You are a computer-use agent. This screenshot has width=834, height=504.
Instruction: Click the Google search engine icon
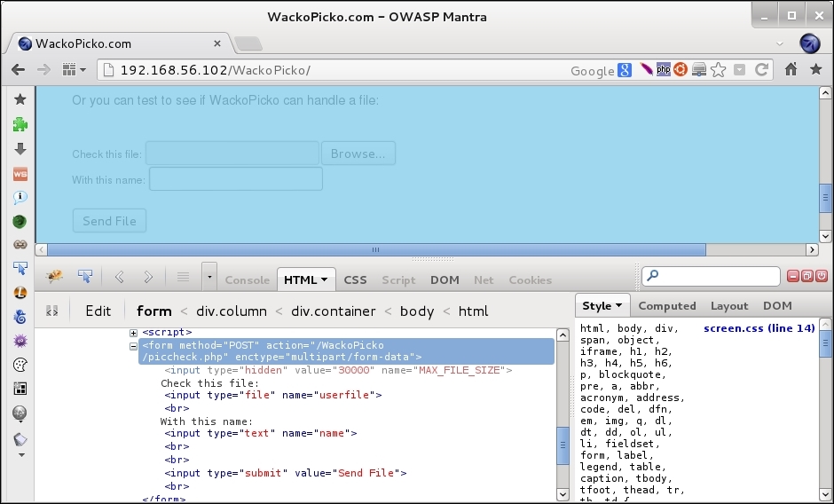pos(625,70)
